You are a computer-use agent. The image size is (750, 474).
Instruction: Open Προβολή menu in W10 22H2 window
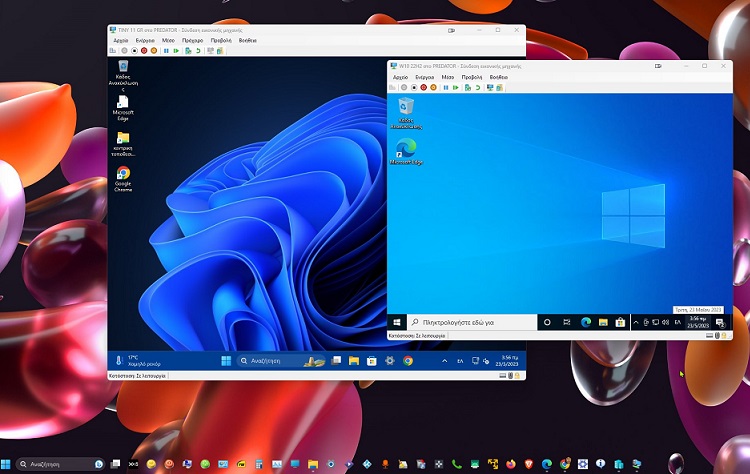(472, 77)
